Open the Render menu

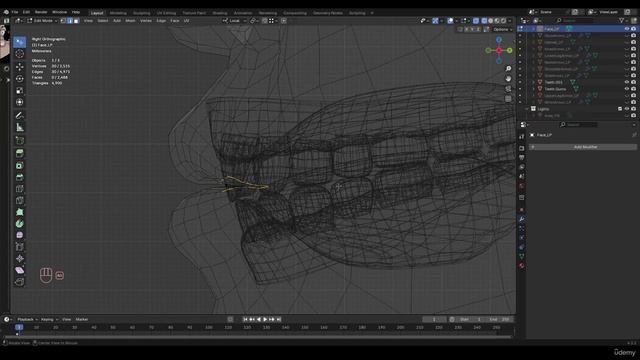coord(41,12)
